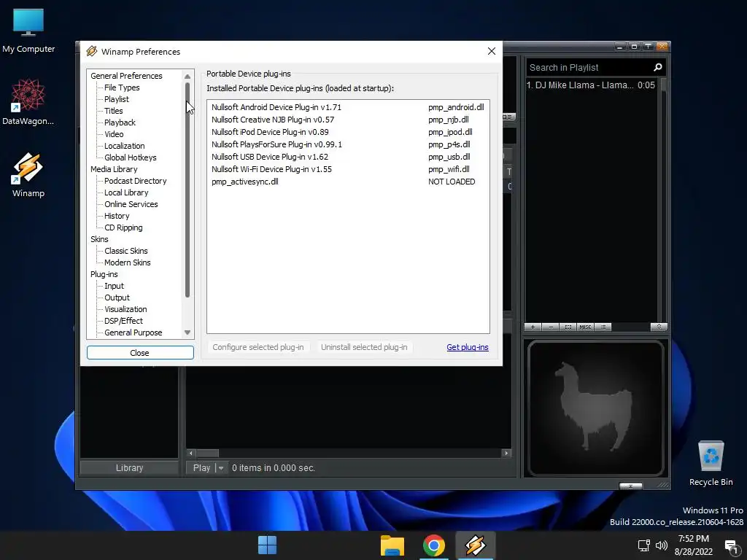
Task: Click the network icon in system tray
Action: pyautogui.click(x=643, y=545)
